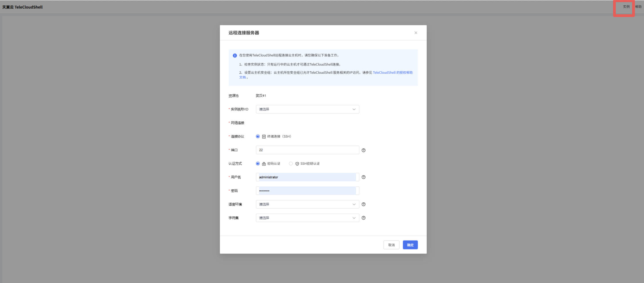
Task: Open help icon next to 字符集
Action: coord(363,218)
